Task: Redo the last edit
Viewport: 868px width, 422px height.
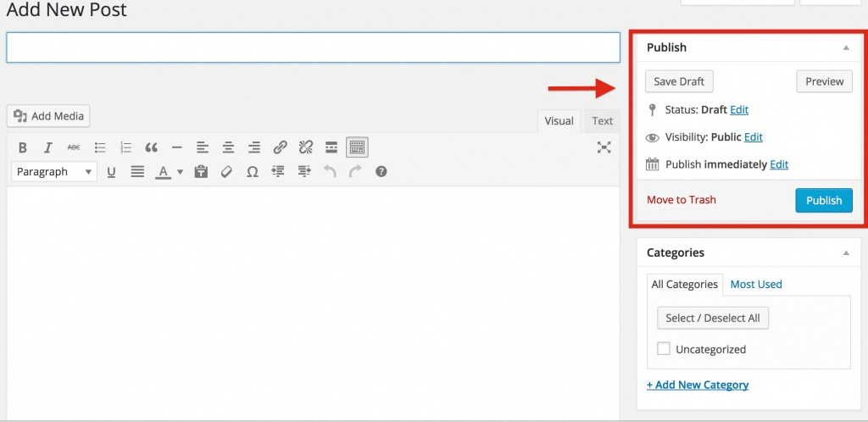Action: pyautogui.click(x=355, y=172)
